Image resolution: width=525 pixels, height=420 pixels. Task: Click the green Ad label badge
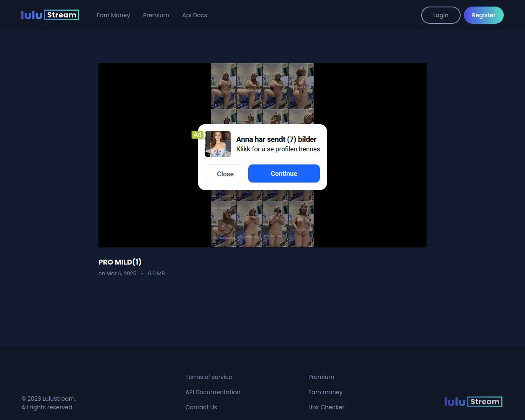[197, 135]
